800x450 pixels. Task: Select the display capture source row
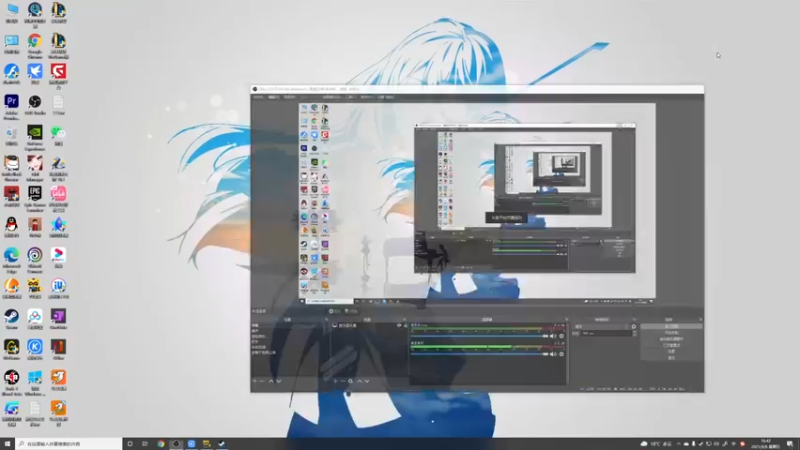coord(370,326)
